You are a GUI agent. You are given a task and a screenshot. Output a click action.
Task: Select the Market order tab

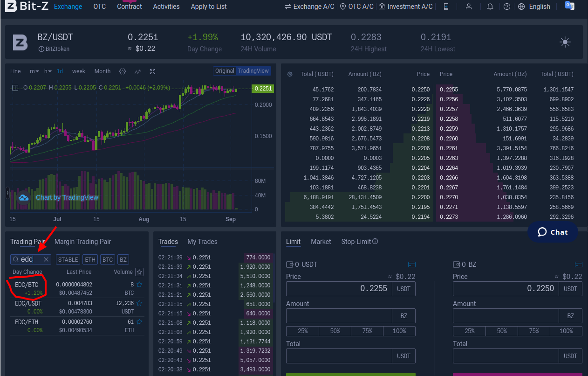click(321, 242)
